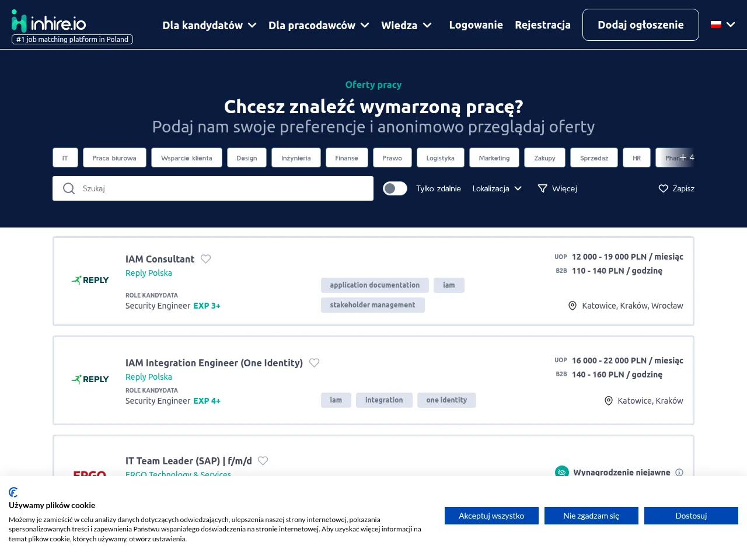The height and width of the screenshot is (560, 747).
Task: Select the Praca biurowa category
Action: pyautogui.click(x=114, y=157)
